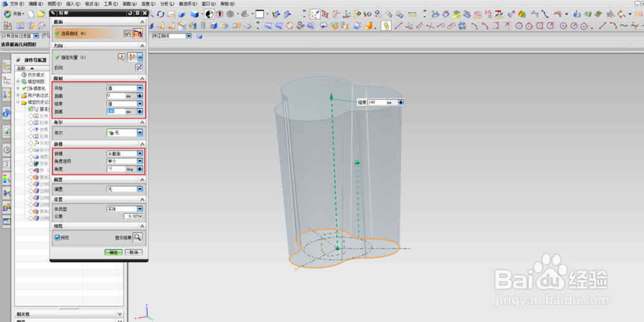Click the New file icon
Screen dimensions: 644x322
31,14
